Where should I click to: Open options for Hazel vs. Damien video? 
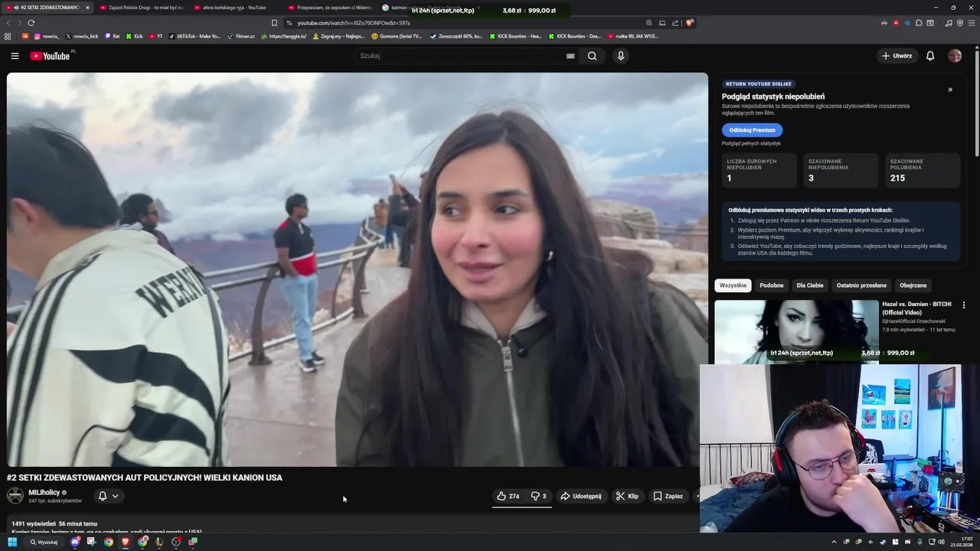[964, 305]
